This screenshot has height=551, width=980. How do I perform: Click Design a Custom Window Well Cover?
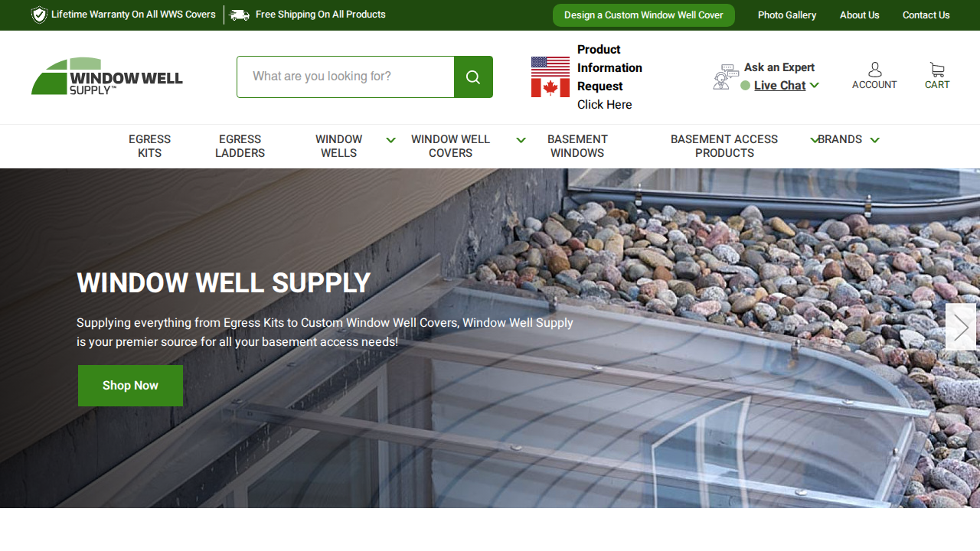point(644,15)
